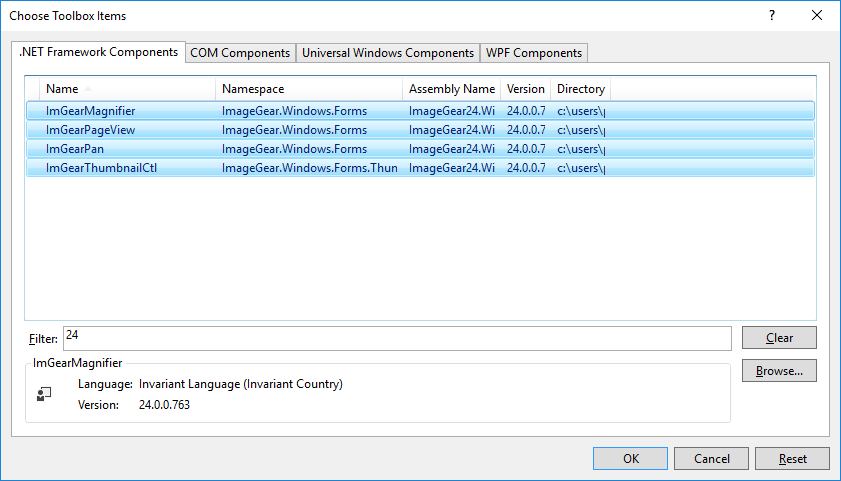Sort by the Version column header
Viewport: 841px width, 481px height.
coord(526,89)
